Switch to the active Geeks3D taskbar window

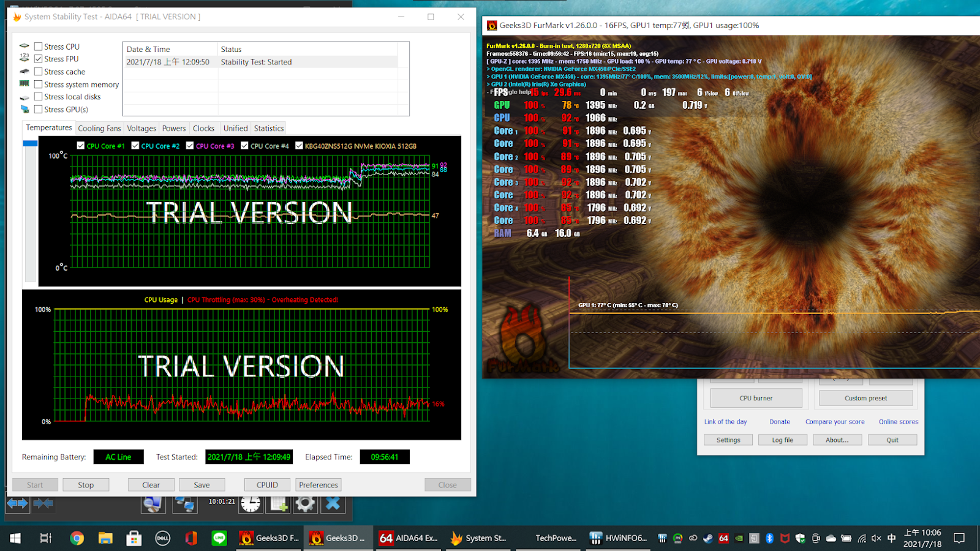[339, 538]
